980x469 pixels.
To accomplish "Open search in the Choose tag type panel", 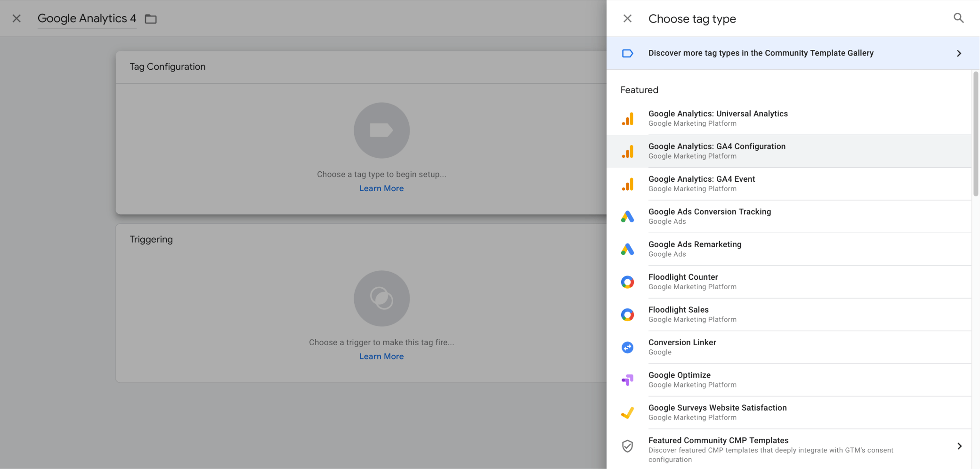I will click(x=959, y=18).
